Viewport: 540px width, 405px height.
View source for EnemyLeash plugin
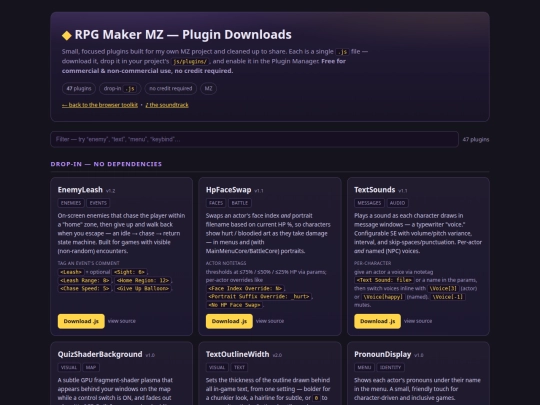[x=122, y=321]
